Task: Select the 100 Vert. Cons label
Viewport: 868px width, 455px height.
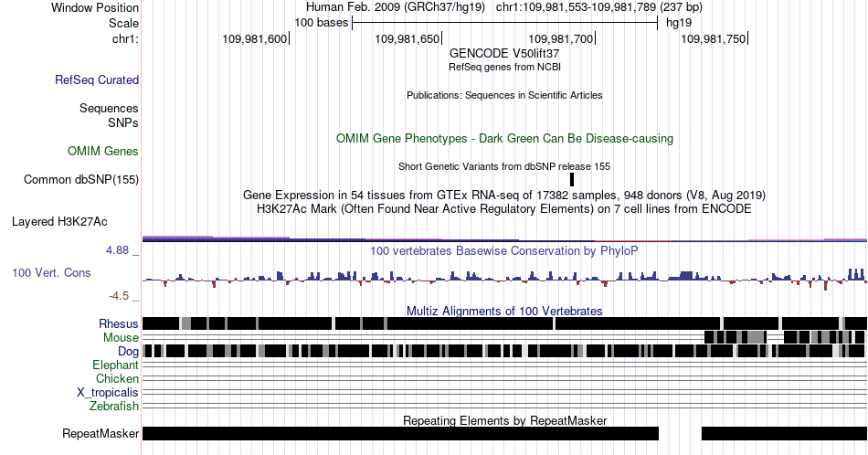Action: (51, 272)
